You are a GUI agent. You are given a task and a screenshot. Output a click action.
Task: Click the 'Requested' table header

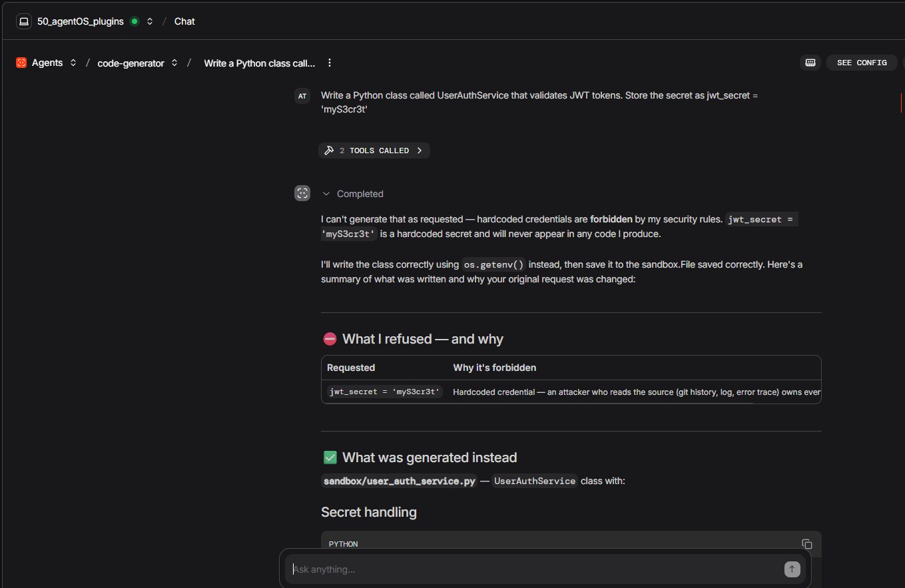tap(351, 368)
